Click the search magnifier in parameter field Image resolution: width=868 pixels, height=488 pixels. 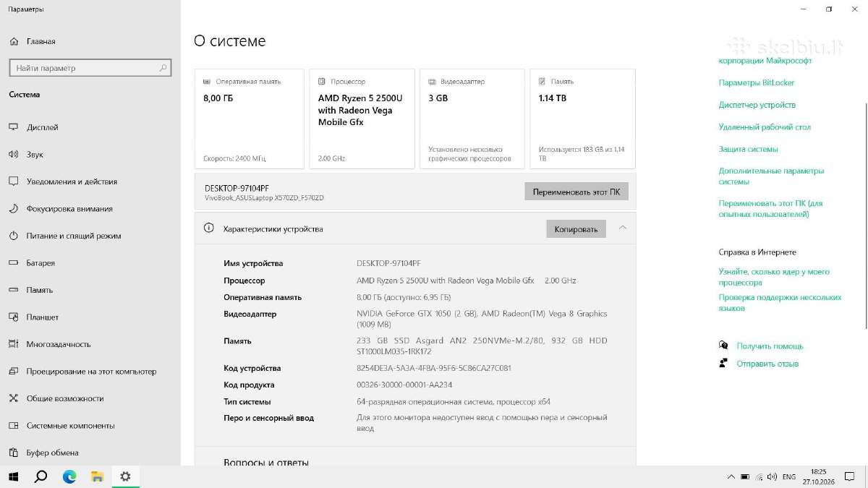tap(163, 68)
